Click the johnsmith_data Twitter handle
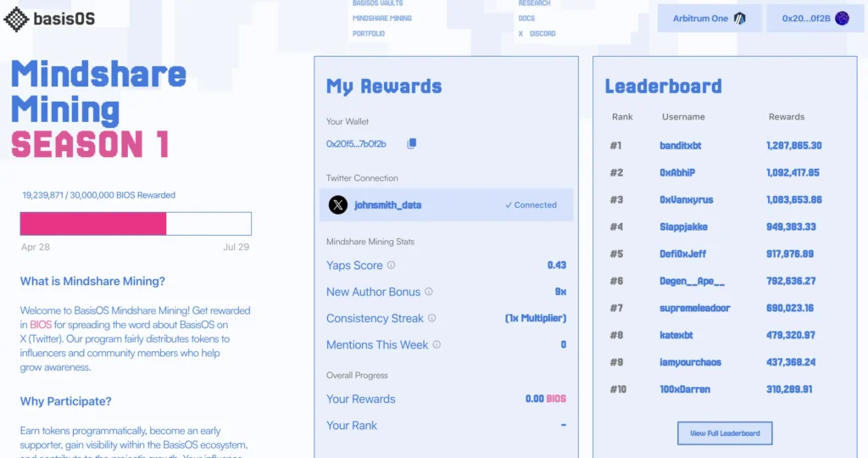This screenshot has width=868, height=458. click(x=387, y=205)
